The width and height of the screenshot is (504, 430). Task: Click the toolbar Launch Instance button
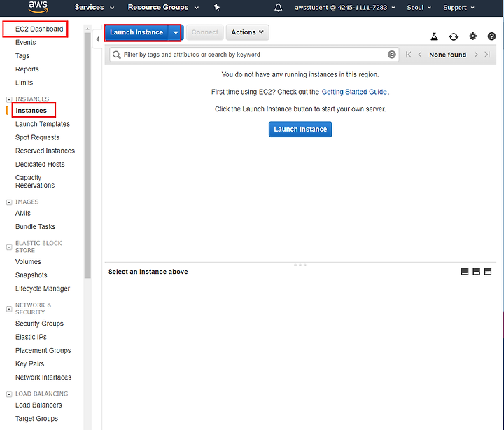click(x=136, y=32)
